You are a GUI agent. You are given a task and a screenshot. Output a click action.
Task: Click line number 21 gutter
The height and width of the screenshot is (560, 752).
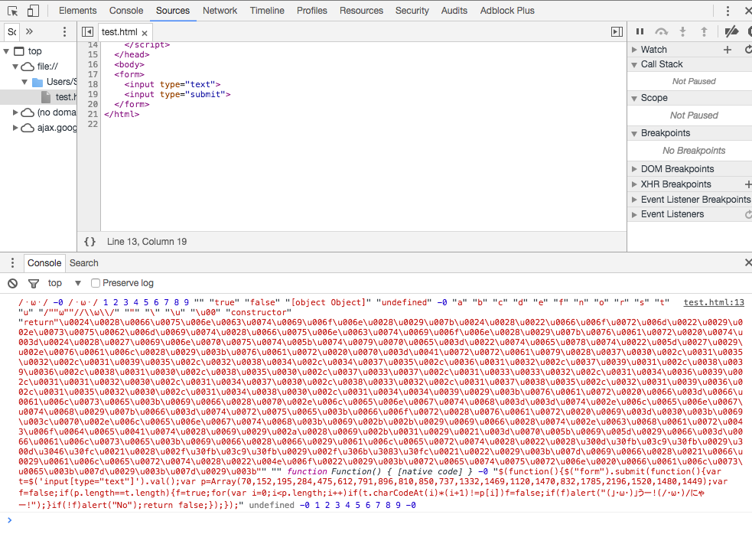[x=93, y=114]
